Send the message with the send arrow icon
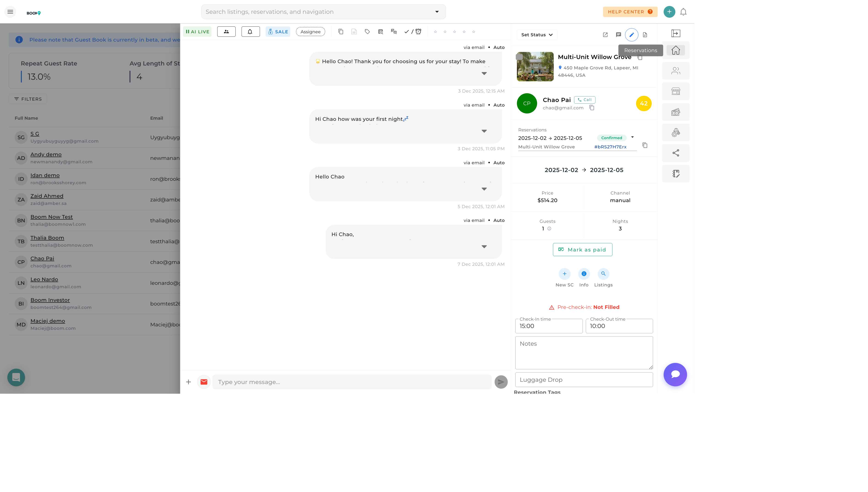Image resolution: width=868 pixels, height=492 pixels. click(501, 382)
